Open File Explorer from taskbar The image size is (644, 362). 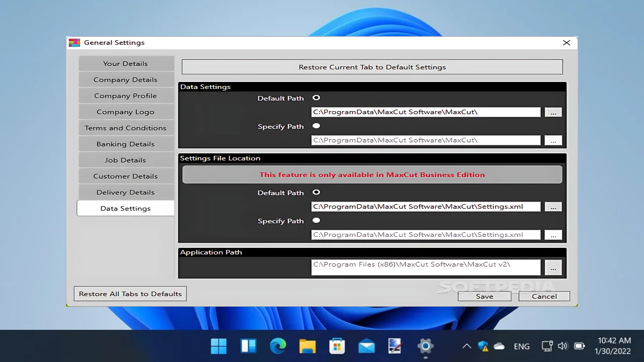[307, 346]
